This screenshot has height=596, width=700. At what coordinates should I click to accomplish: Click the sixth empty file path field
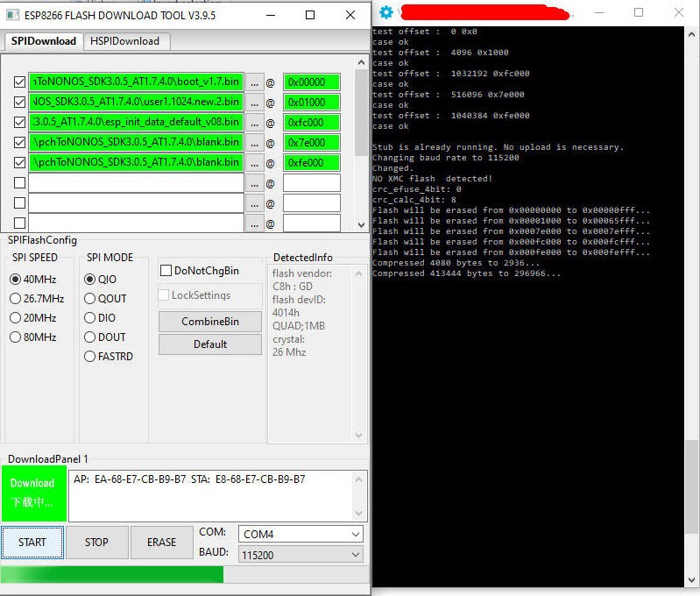(136, 182)
